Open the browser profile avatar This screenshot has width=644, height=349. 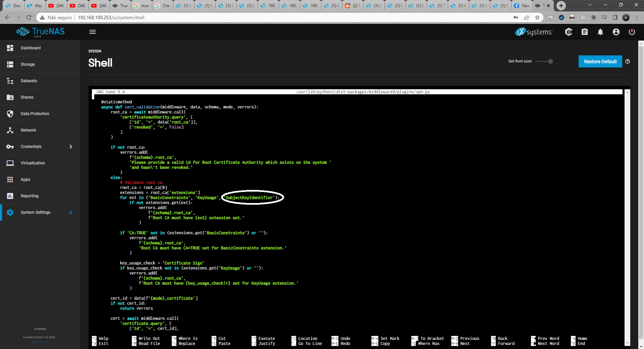click(626, 17)
